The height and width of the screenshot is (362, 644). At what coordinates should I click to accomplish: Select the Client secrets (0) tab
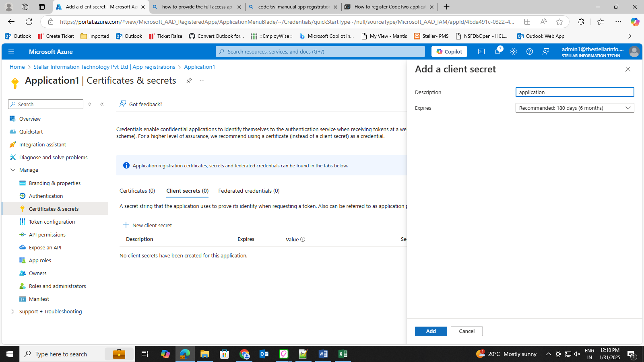[x=188, y=191]
